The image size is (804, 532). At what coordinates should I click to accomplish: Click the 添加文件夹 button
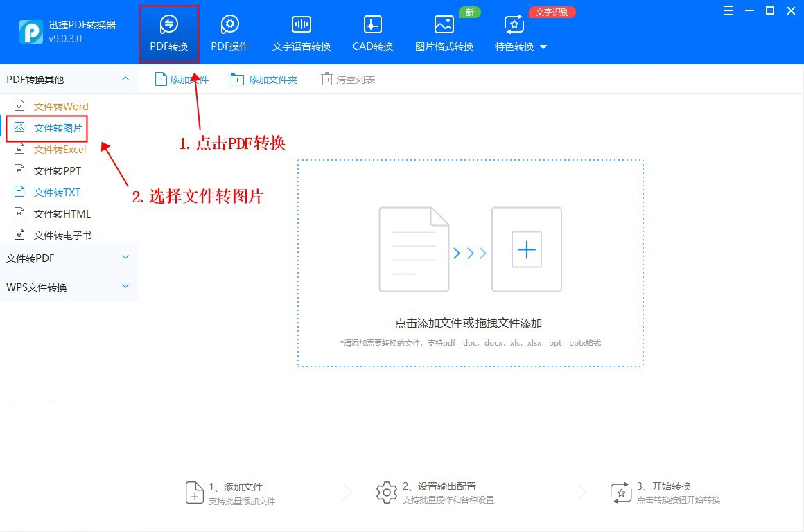pos(264,79)
